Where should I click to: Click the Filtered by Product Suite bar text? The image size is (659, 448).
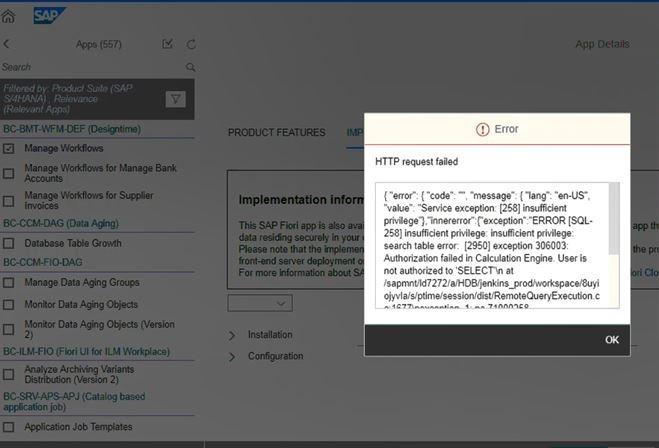68,99
